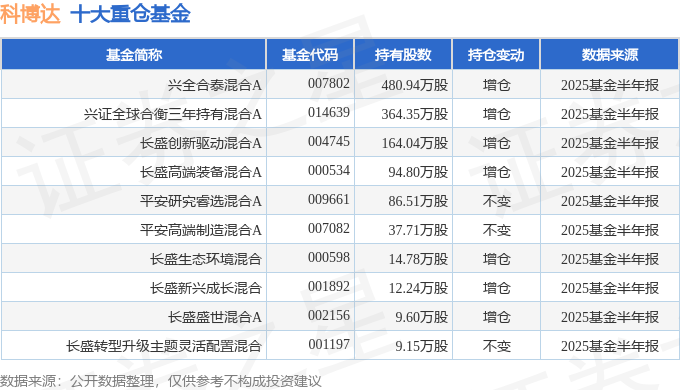This screenshot has width=680, height=390.
Task: Click the 科博达 stock name title
Action: click(30, 14)
